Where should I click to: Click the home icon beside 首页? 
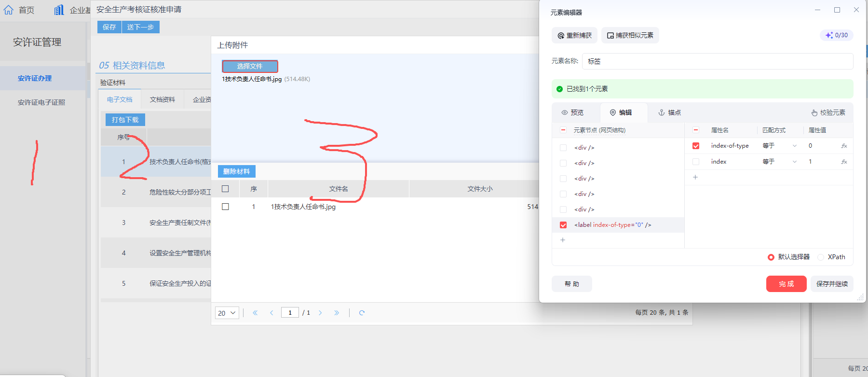9,10
